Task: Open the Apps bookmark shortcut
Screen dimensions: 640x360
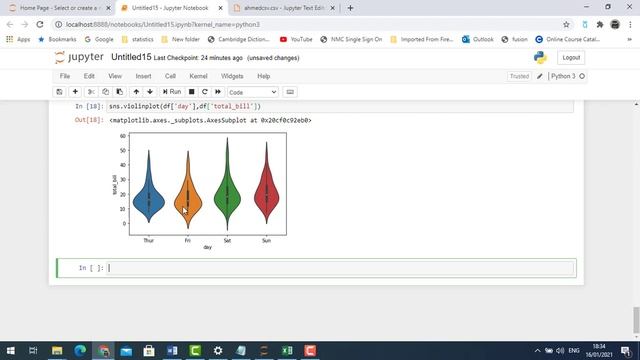Action: point(18,39)
